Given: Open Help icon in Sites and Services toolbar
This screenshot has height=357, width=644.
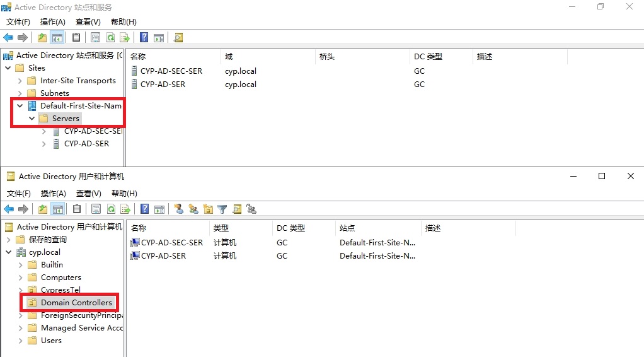Looking at the screenshot, I should (x=144, y=38).
